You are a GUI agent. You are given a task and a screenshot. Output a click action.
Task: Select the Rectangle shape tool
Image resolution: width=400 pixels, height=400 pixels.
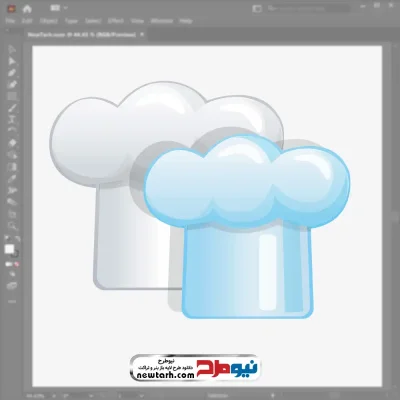click(x=12, y=97)
